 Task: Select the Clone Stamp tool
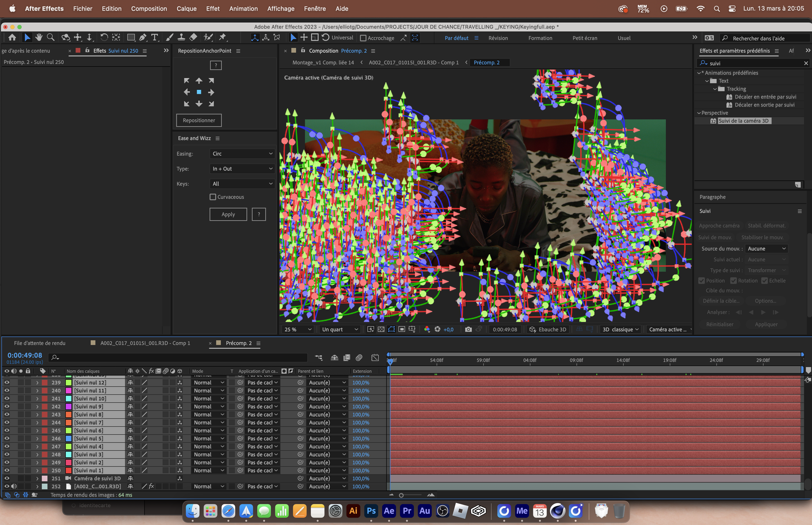coord(181,38)
